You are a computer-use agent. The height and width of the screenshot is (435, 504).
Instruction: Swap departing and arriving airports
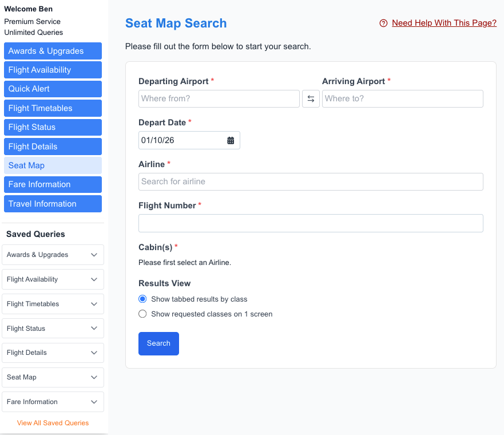tap(311, 98)
